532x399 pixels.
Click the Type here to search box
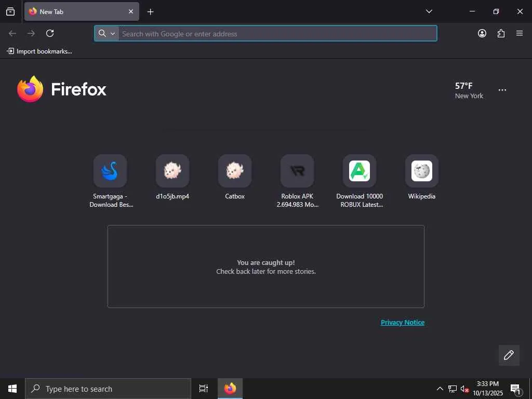click(x=108, y=389)
